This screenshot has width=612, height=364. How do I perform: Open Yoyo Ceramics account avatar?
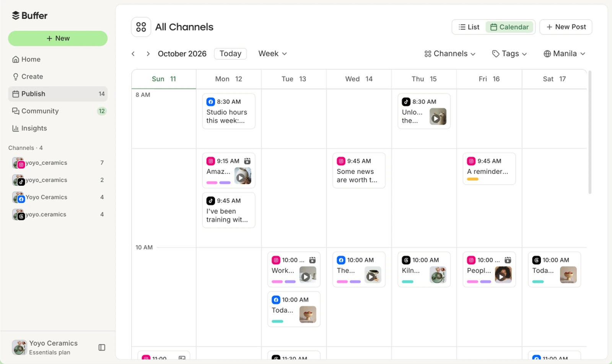click(x=19, y=347)
